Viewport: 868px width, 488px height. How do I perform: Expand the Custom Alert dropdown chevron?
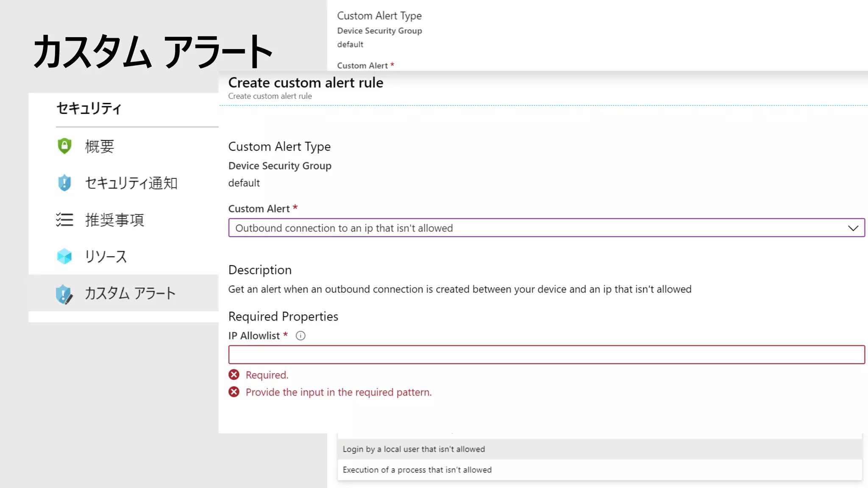coord(853,228)
